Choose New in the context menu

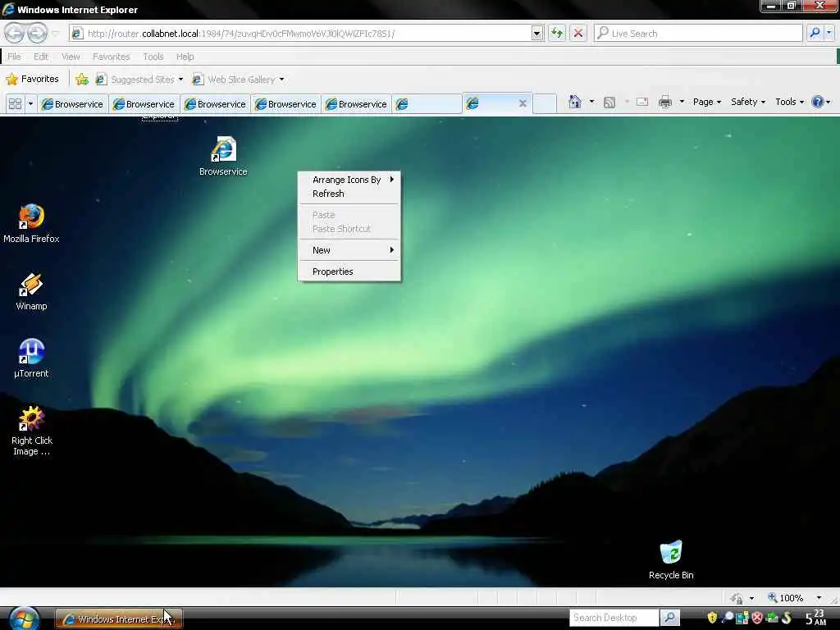(349, 250)
